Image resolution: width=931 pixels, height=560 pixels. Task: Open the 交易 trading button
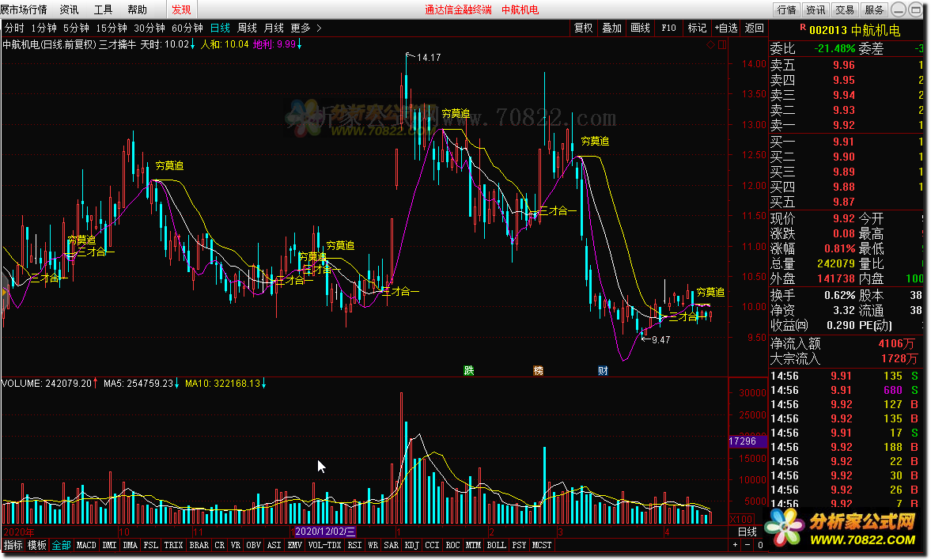(x=844, y=9)
